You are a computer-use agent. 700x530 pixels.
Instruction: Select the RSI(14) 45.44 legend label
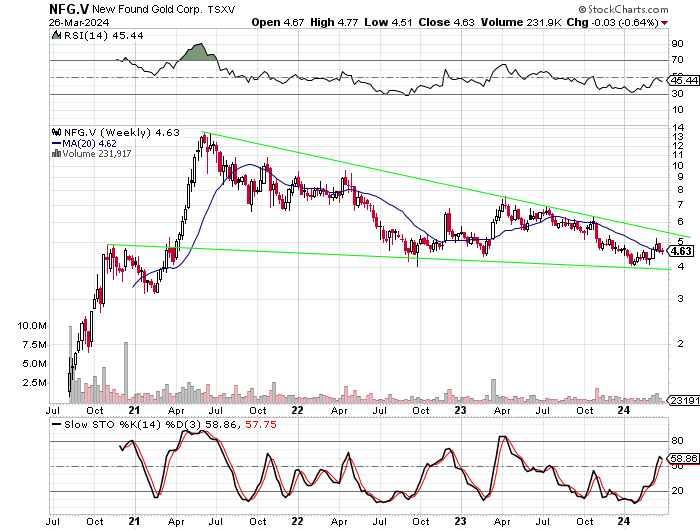[104, 36]
